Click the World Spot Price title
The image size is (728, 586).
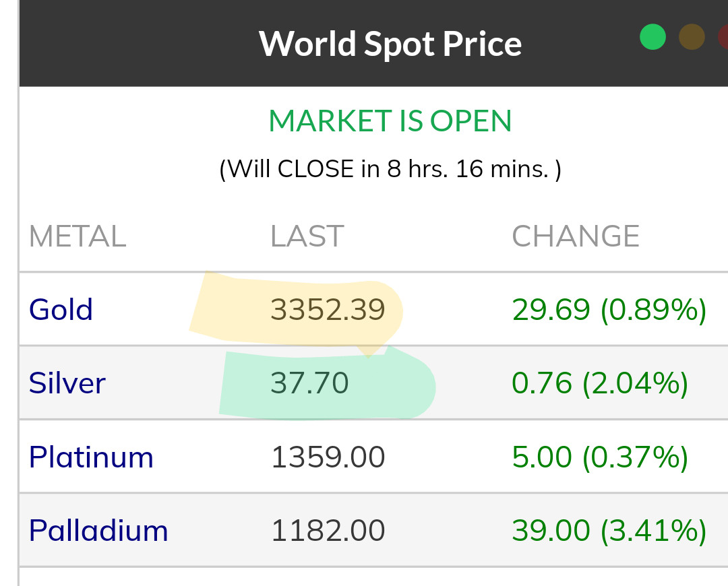390,43
